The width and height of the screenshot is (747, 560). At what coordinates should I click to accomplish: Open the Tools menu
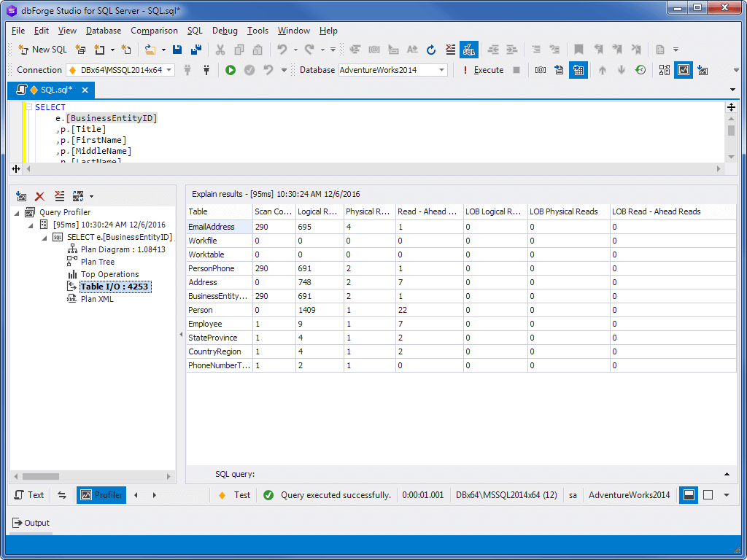(x=258, y=31)
